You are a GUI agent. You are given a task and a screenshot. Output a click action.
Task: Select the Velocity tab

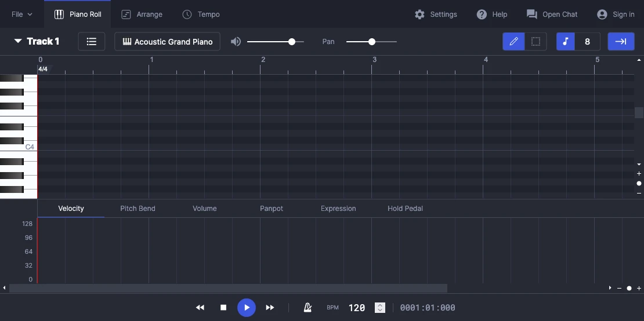pos(71,208)
